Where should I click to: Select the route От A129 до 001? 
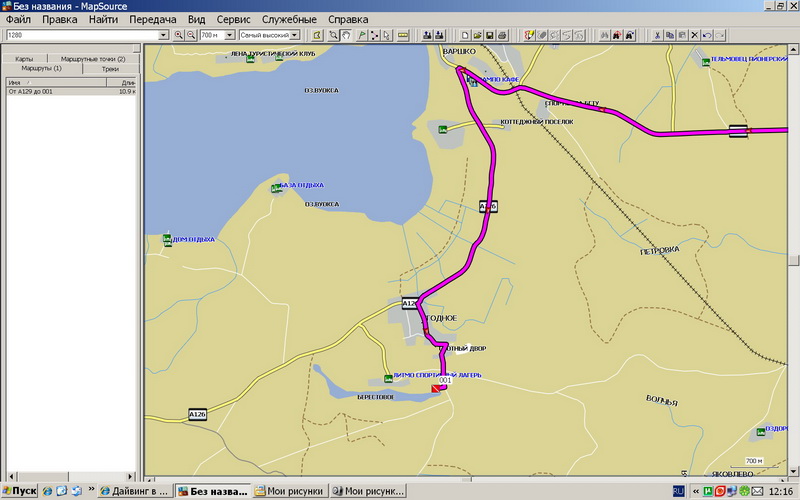(40, 91)
